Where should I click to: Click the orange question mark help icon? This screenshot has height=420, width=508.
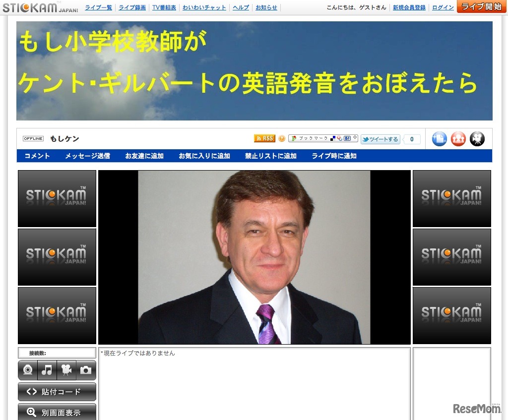coord(282,138)
